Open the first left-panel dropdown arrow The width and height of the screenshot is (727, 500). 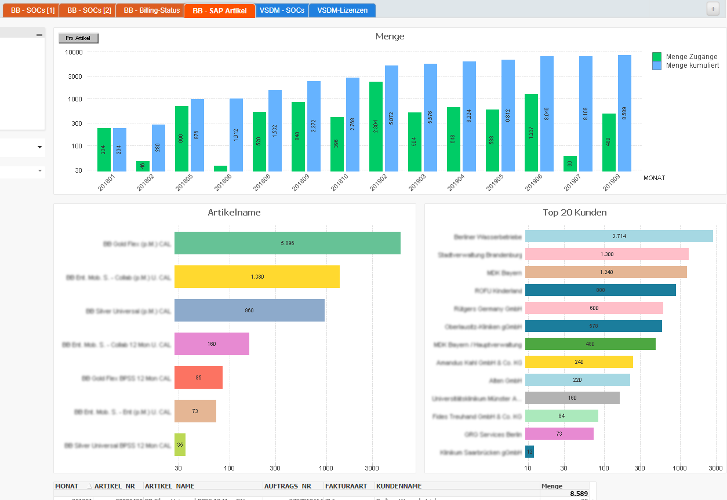point(40,147)
